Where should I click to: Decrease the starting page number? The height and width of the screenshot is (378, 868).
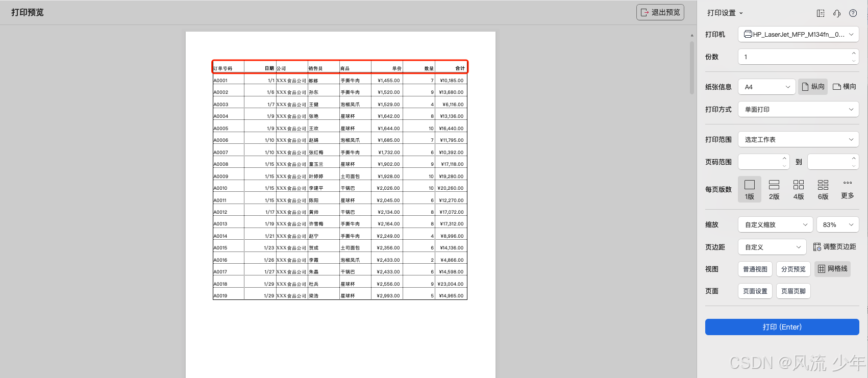pyautogui.click(x=784, y=166)
